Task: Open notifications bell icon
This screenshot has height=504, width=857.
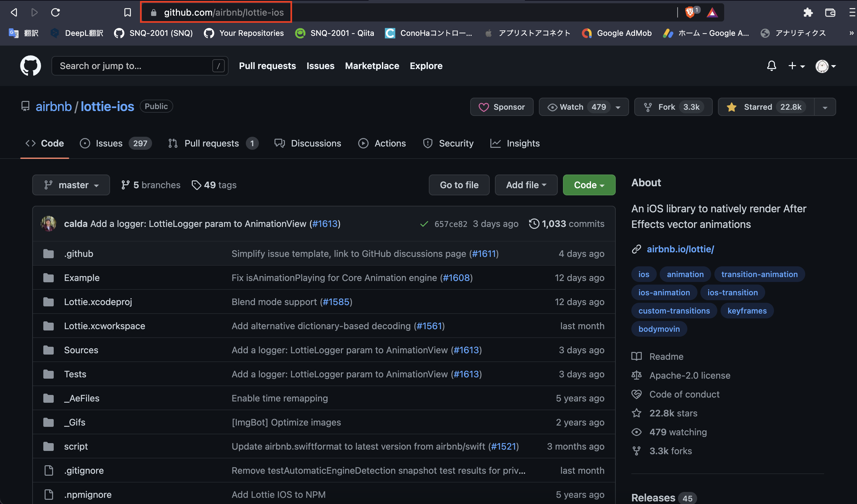Action: click(772, 66)
